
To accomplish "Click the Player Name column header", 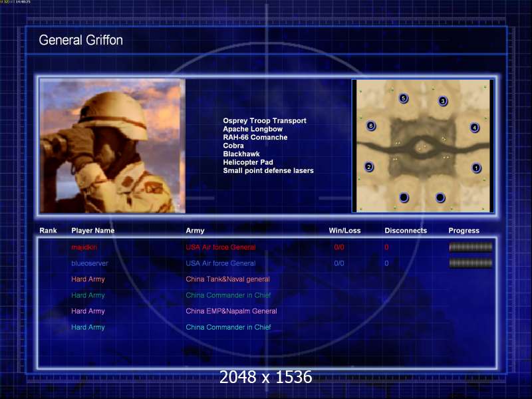I will click(x=93, y=230).
